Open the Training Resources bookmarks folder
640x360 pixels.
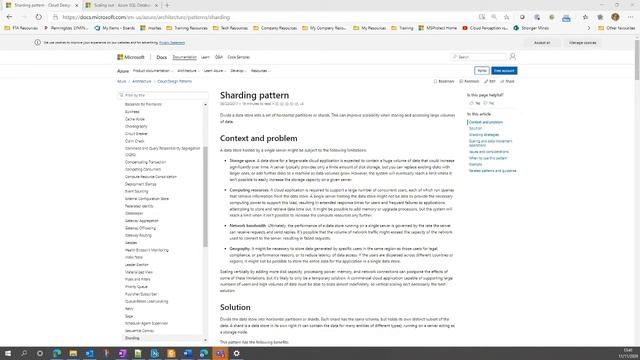(x=187, y=28)
